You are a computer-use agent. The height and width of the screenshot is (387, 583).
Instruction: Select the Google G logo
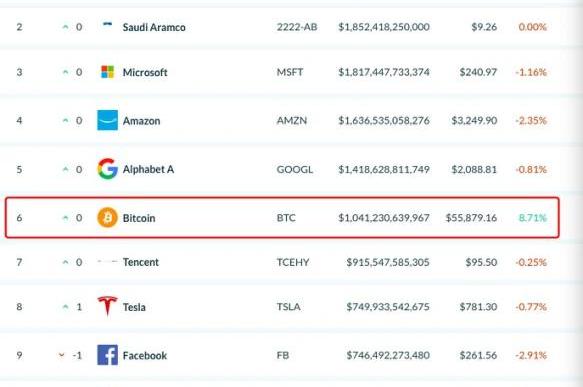[107, 169]
